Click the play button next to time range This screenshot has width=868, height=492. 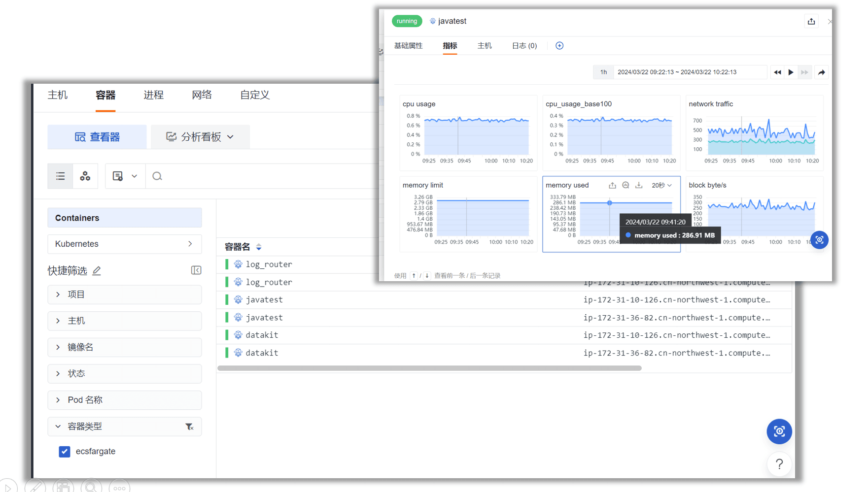pos(791,72)
